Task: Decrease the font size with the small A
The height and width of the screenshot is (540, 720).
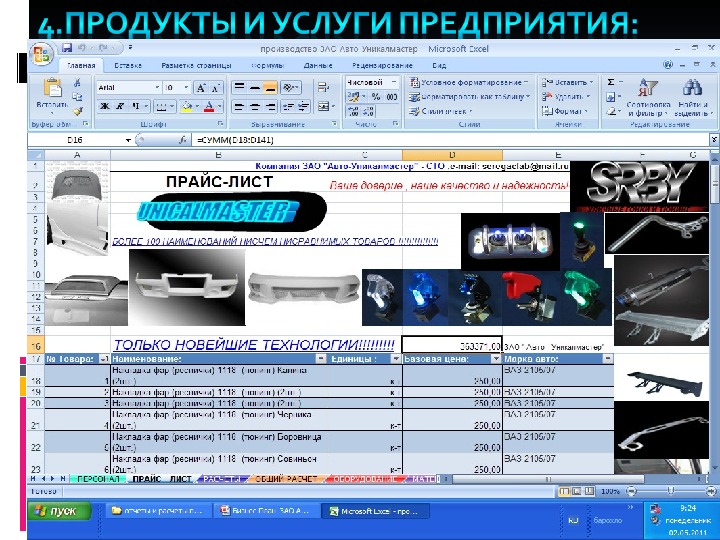Action: click(x=215, y=88)
